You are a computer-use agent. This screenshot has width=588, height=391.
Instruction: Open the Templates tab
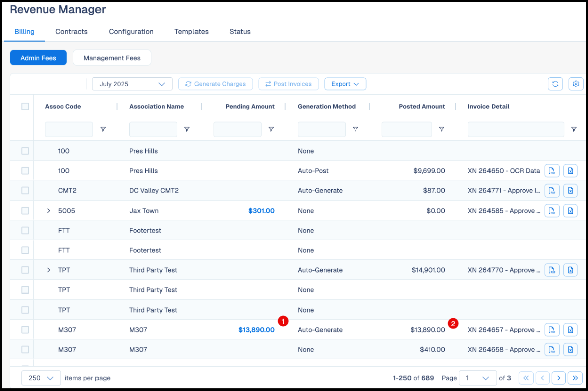(191, 32)
